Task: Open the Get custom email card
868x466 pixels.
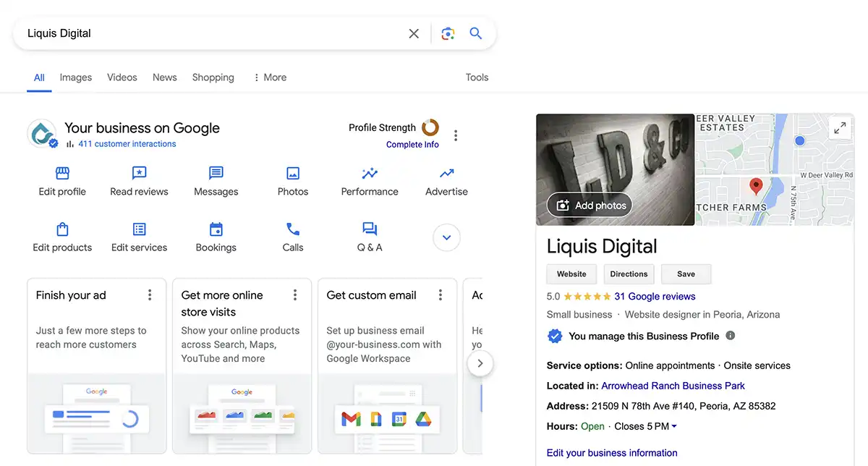Action: 388,365
